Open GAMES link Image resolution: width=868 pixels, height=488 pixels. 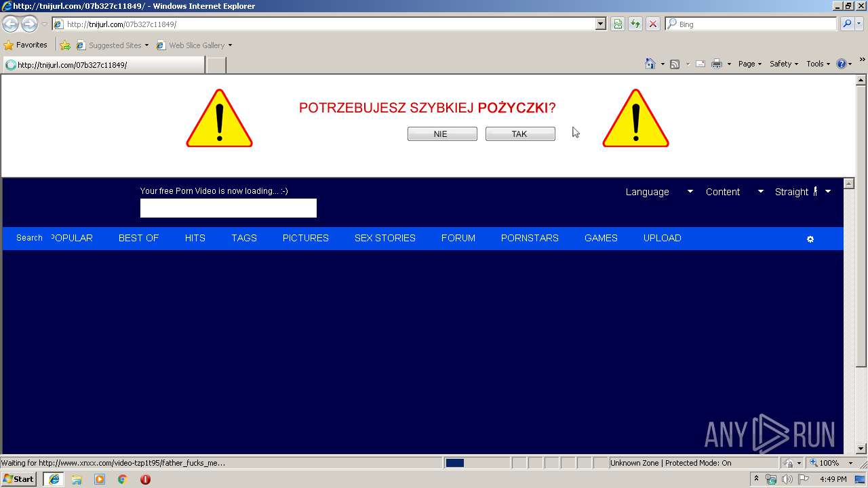click(x=601, y=238)
